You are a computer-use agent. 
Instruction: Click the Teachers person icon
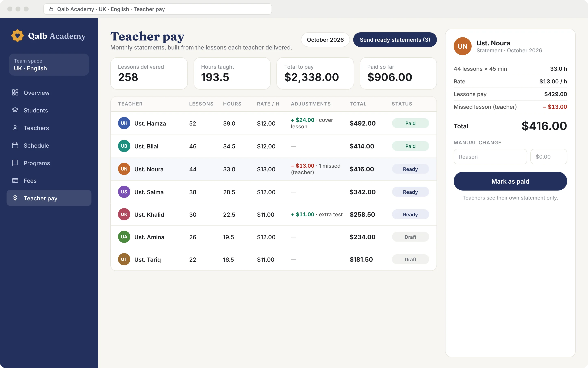point(15,128)
